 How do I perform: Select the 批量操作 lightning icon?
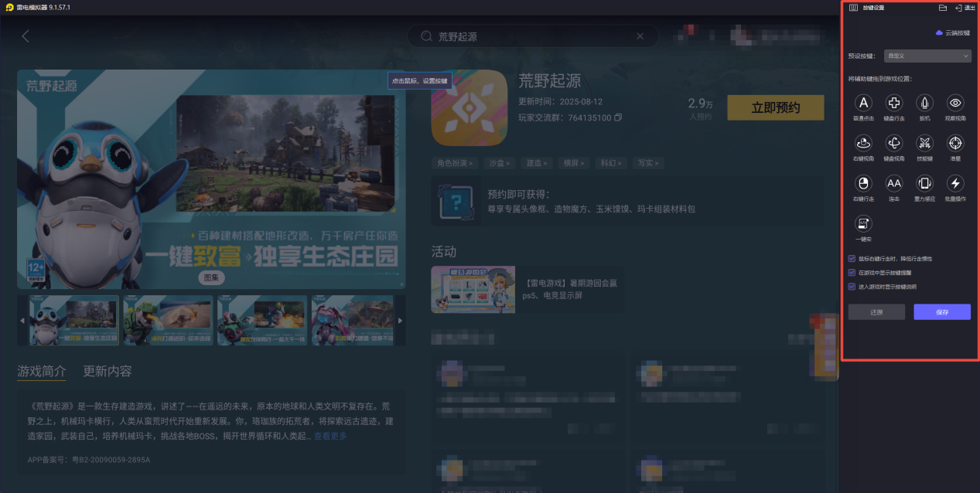click(x=955, y=183)
